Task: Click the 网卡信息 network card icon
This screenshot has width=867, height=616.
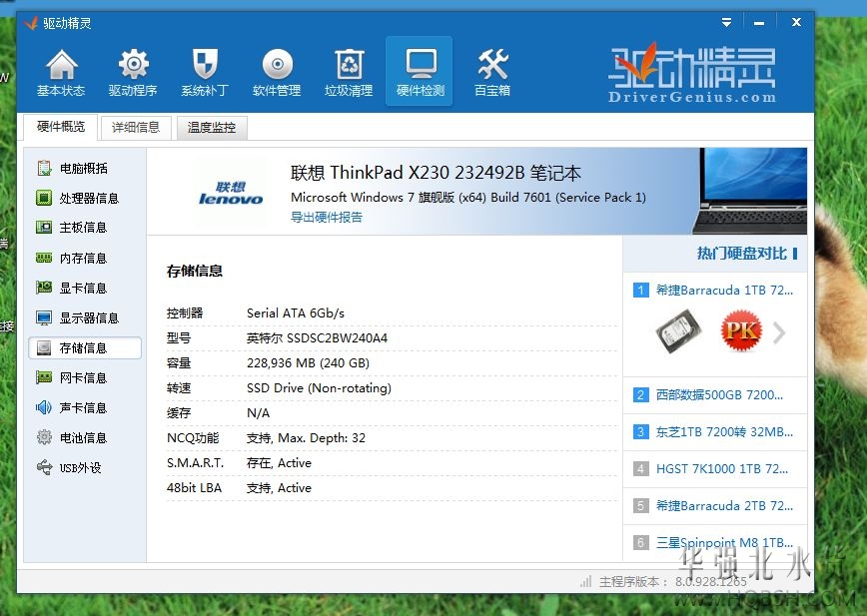Action: (44, 377)
